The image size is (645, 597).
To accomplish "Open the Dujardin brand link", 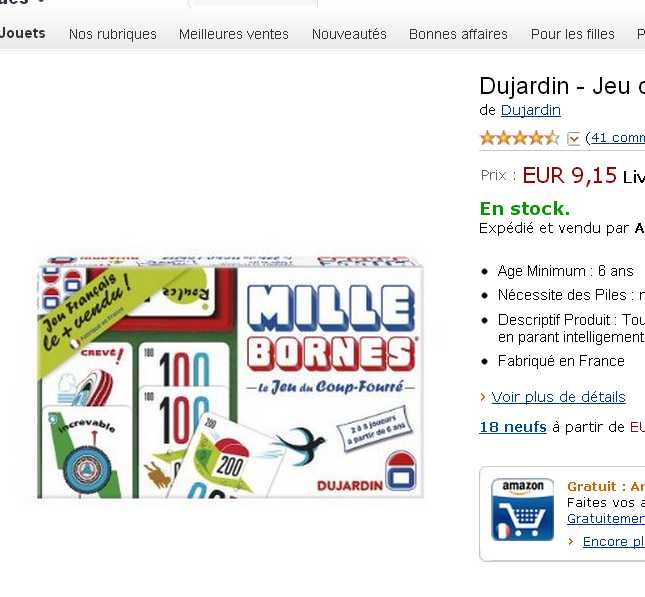I will [x=531, y=110].
